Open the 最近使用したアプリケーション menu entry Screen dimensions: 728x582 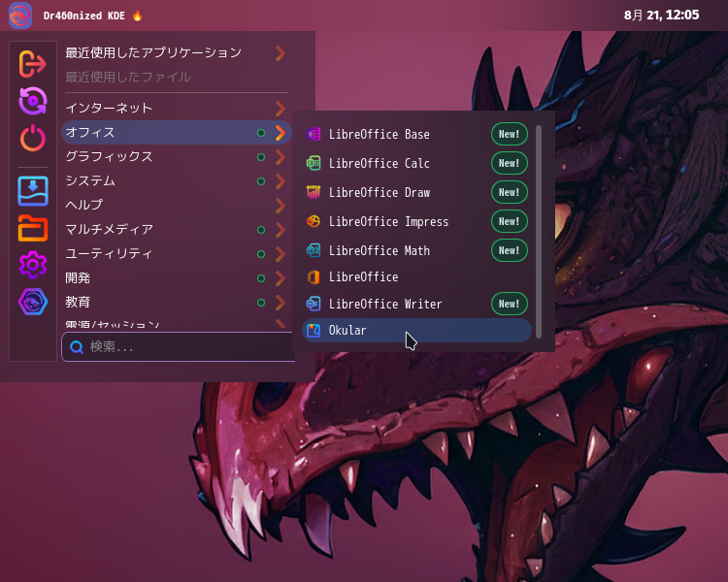(176, 53)
